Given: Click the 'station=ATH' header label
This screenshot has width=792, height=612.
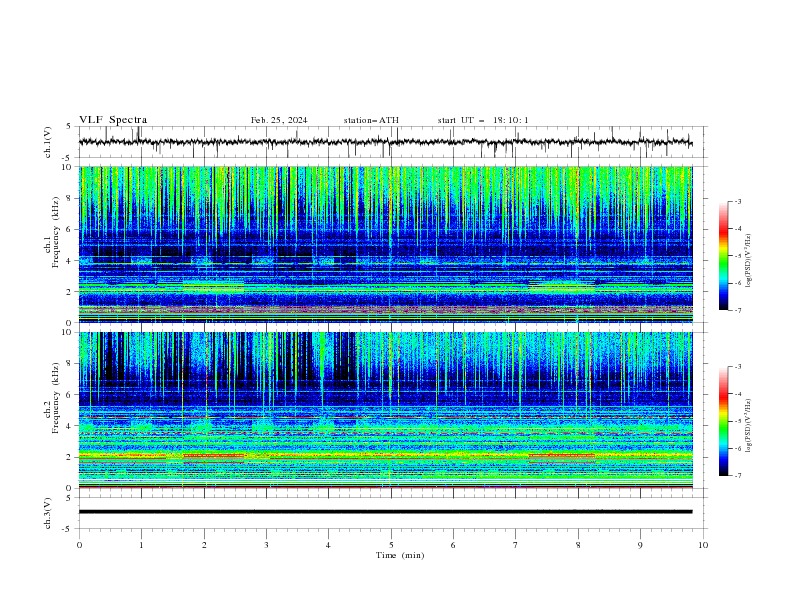Looking at the screenshot, I should coord(371,120).
